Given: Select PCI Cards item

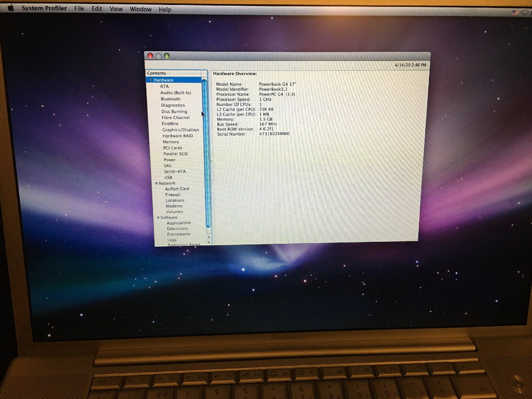Looking at the screenshot, I should [x=173, y=148].
